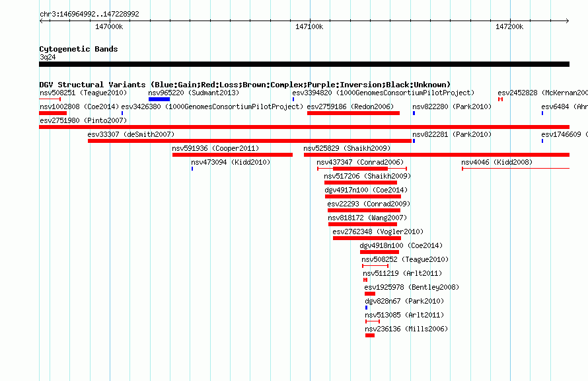Select the red nsv525829 loss bar

[x=437, y=155]
